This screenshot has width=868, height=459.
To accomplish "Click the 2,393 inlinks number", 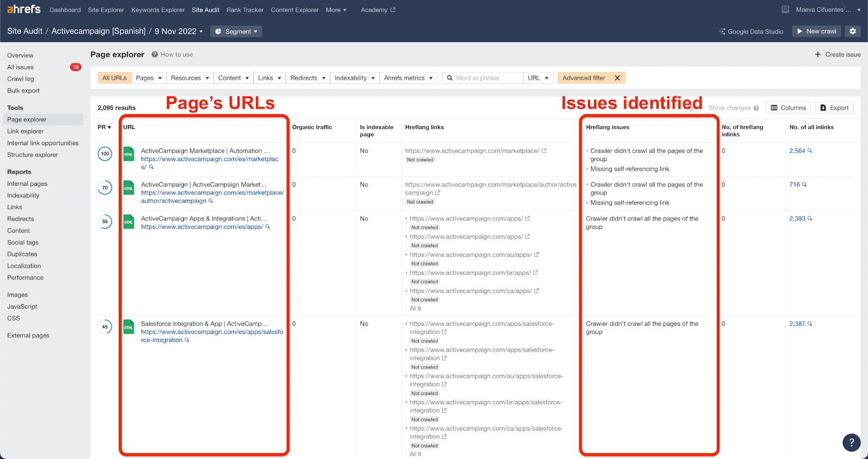I will pos(797,218).
